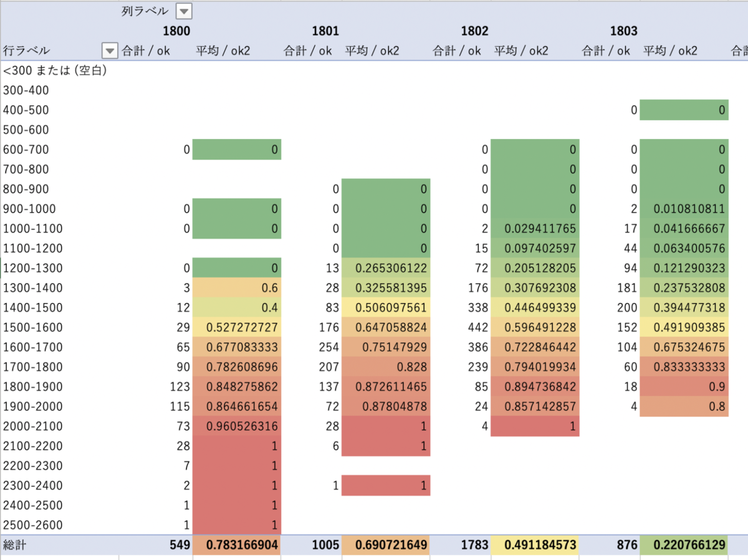This screenshot has width=748, height=560.
Task: Select the cell showing 0.491909385
Action: coord(684,327)
